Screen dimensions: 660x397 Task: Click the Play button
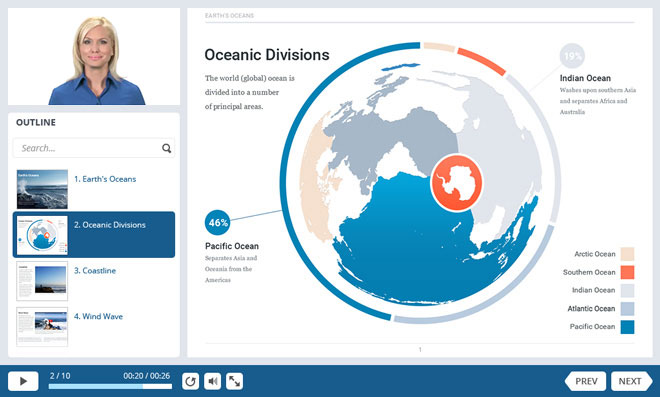[x=23, y=381]
